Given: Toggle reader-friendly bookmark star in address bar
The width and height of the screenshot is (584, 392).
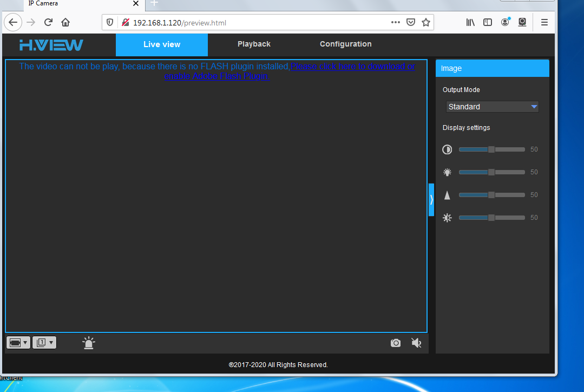Looking at the screenshot, I should [426, 22].
